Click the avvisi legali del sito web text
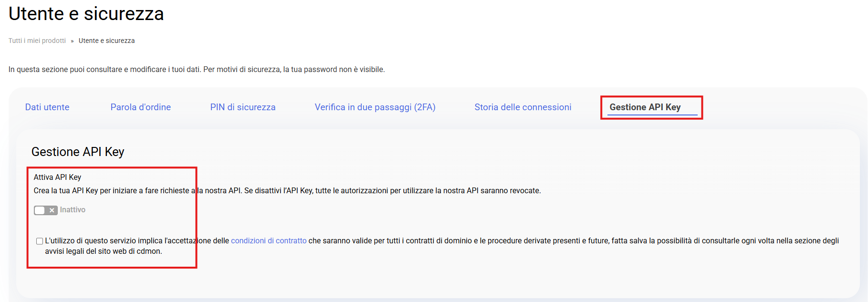Image resolution: width=868 pixels, height=302 pixels. (x=104, y=251)
